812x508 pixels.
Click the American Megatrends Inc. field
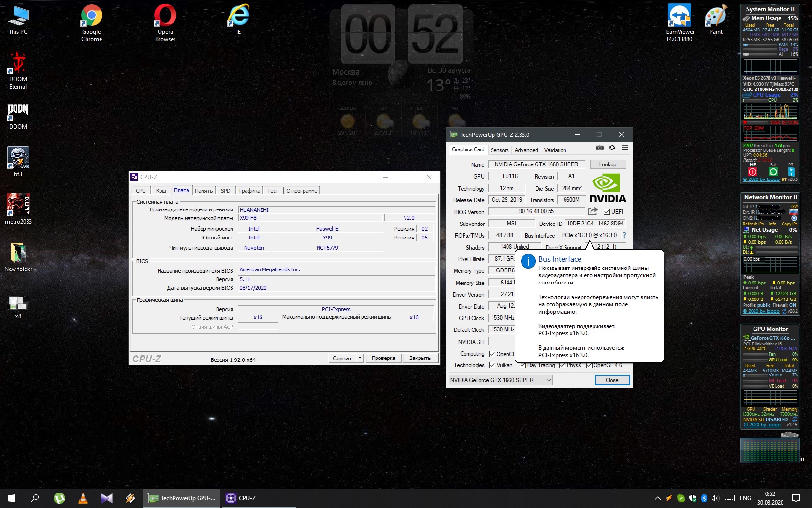tap(336, 270)
